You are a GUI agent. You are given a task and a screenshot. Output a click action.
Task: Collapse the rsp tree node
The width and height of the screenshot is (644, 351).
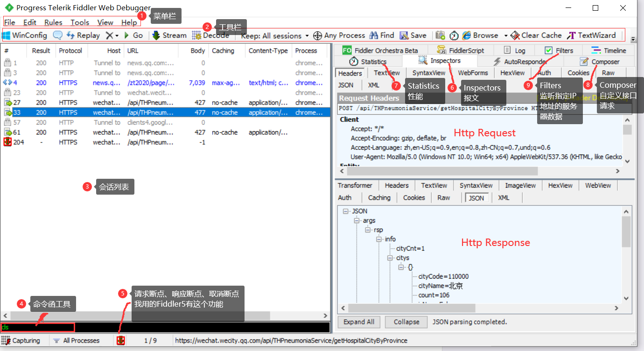[368, 230]
